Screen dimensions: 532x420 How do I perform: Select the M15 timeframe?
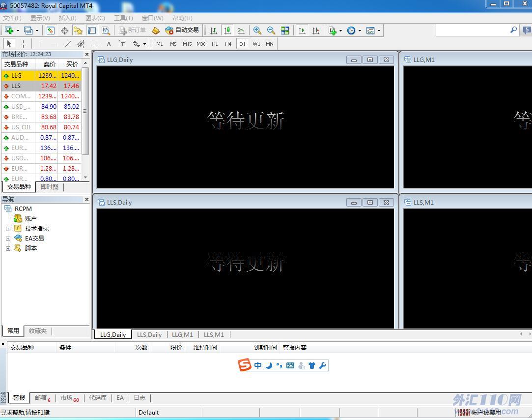[187, 44]
